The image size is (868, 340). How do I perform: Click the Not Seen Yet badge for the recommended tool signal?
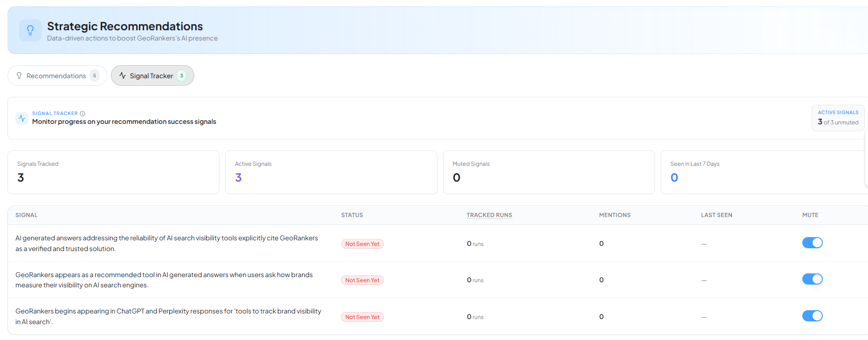362,280
